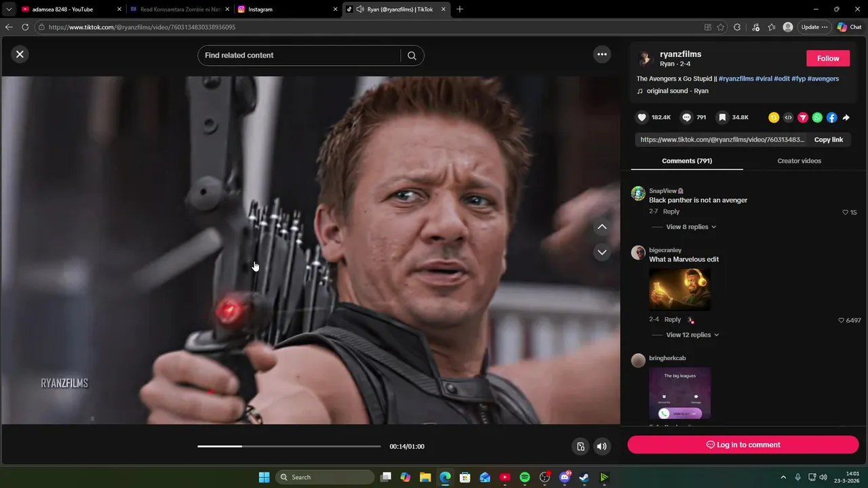Screen dimensions: 868x488
Task: Follow the ryanzfilms account
Action: (828, 58)
